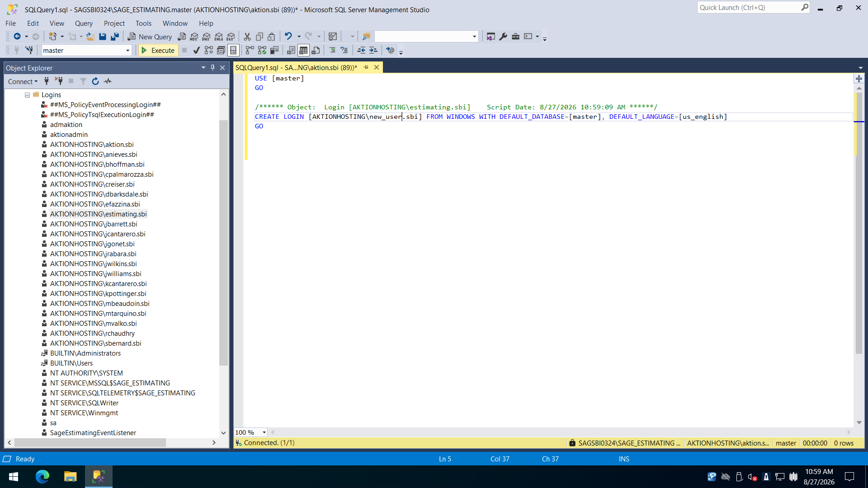
Task: Click the New Query button
Action: (150, 37)
